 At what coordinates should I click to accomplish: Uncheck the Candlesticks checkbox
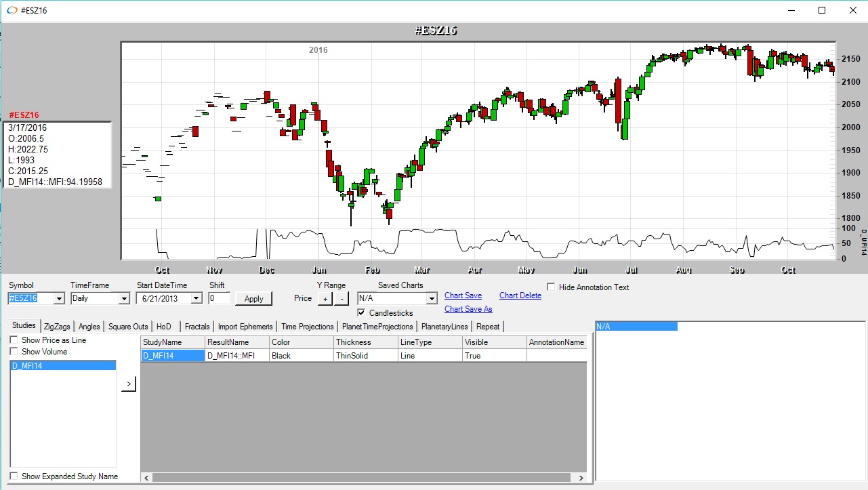tap(362, 313)
